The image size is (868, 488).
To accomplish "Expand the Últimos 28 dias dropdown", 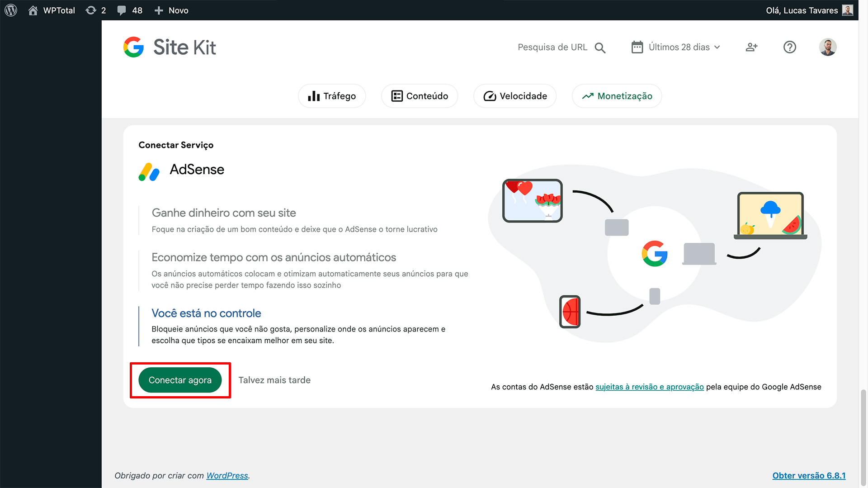I will tap(676, 47).
